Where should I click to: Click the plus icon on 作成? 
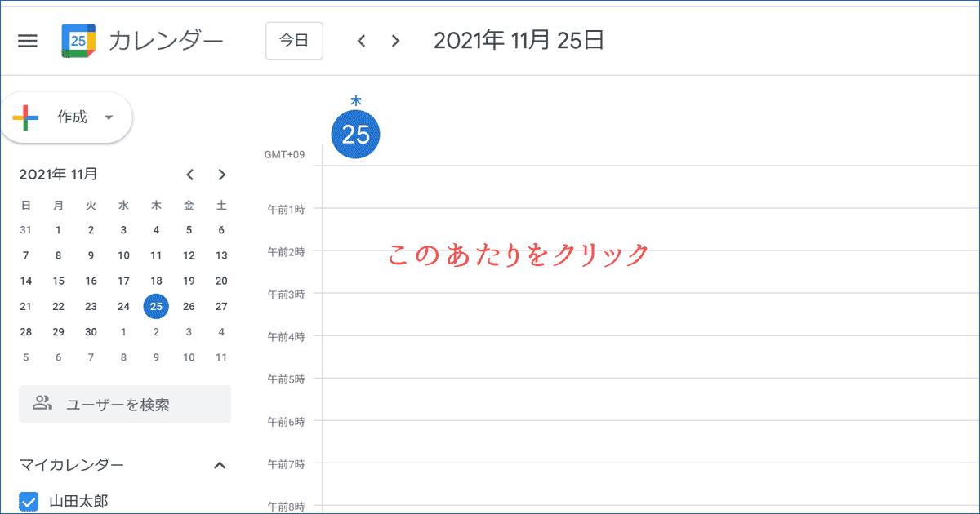pos(26,117)
